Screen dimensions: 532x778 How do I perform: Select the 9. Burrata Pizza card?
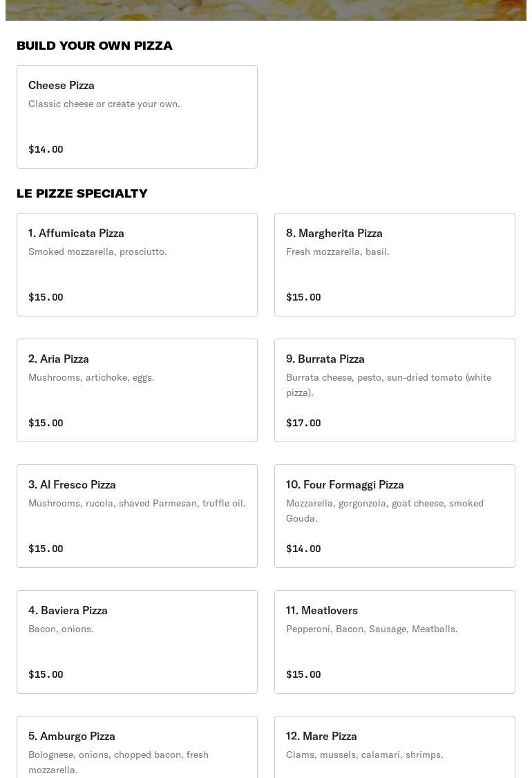tap(395, 390)
